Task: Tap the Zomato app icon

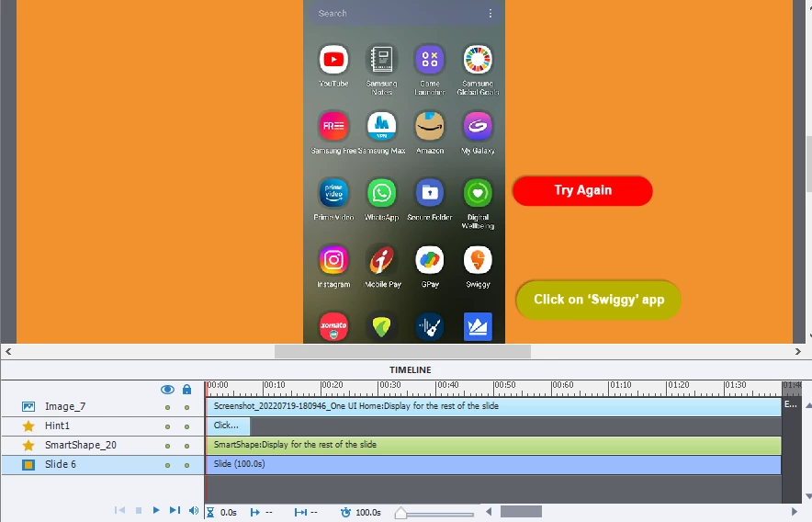Action: point(333,326)
